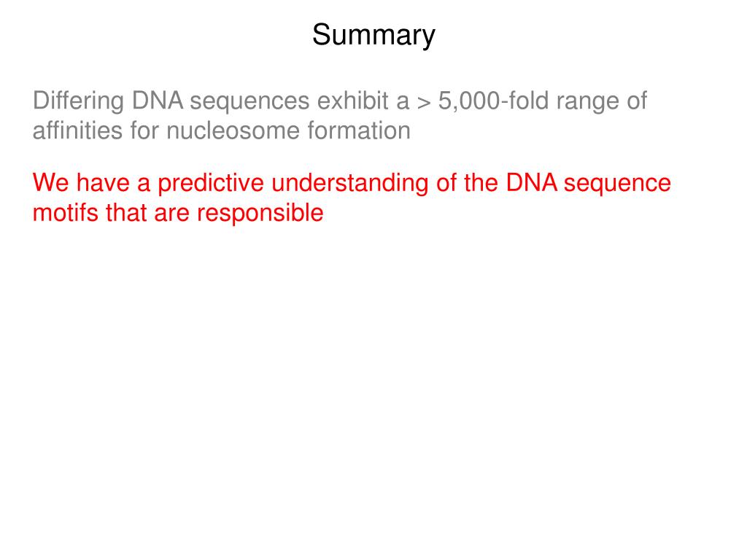Select the gray paragraph about DNA sequences
Screen dimensions: 747x560
pos(340,115)
